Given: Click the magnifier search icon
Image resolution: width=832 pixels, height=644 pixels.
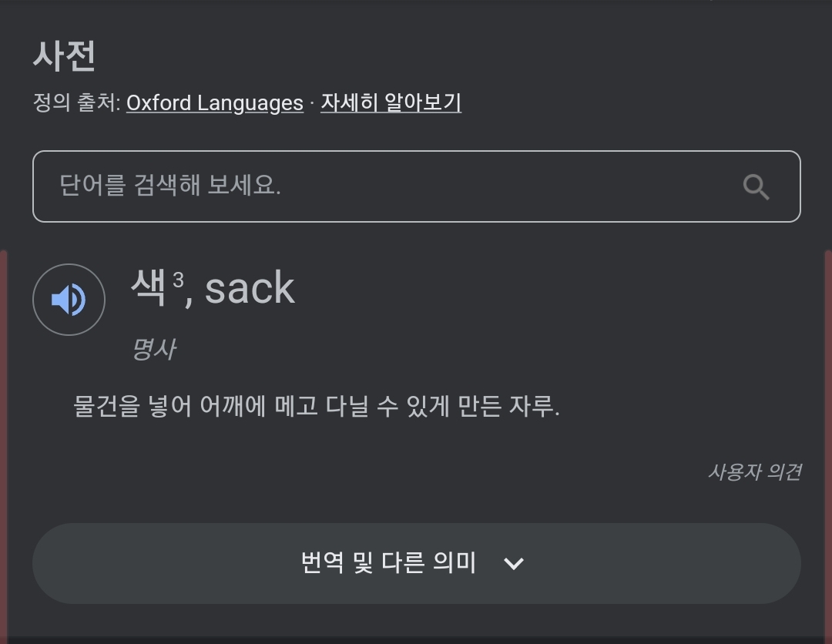Looking at the screenshot, I should [x=756, y=186].
